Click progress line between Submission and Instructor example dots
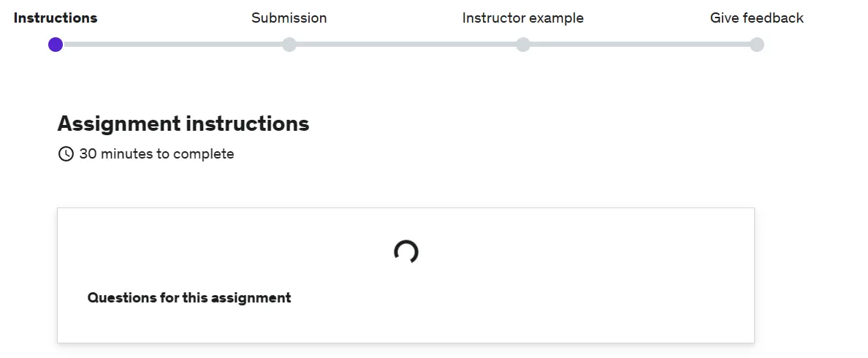Image resolution: width=868 pixels, height=358 pixels. point(406,45)
